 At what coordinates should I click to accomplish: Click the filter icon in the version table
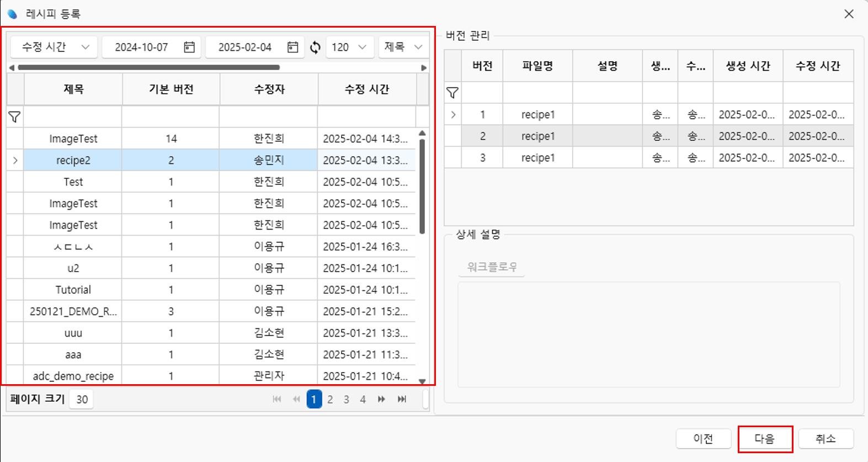[452, 93]
